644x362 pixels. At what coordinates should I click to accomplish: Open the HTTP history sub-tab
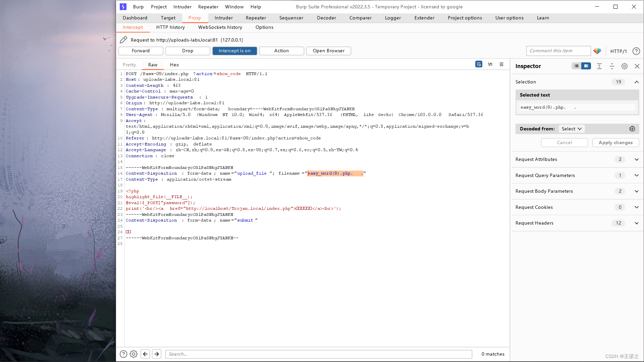170,27
